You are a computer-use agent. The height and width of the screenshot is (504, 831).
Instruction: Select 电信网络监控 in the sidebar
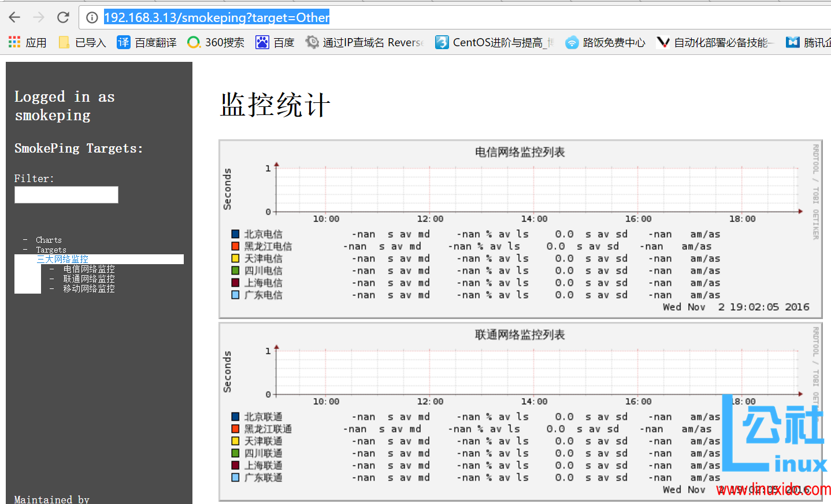tap(88, 268)
